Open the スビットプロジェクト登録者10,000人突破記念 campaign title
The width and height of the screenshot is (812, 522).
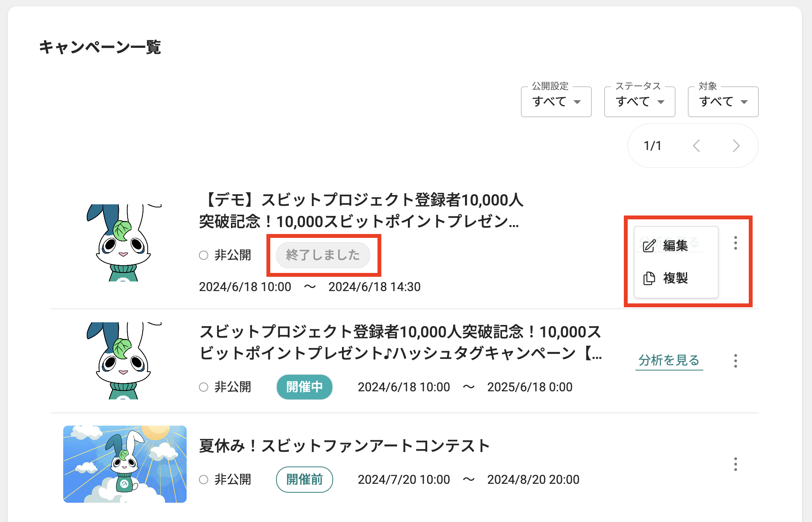click(401, 342)
